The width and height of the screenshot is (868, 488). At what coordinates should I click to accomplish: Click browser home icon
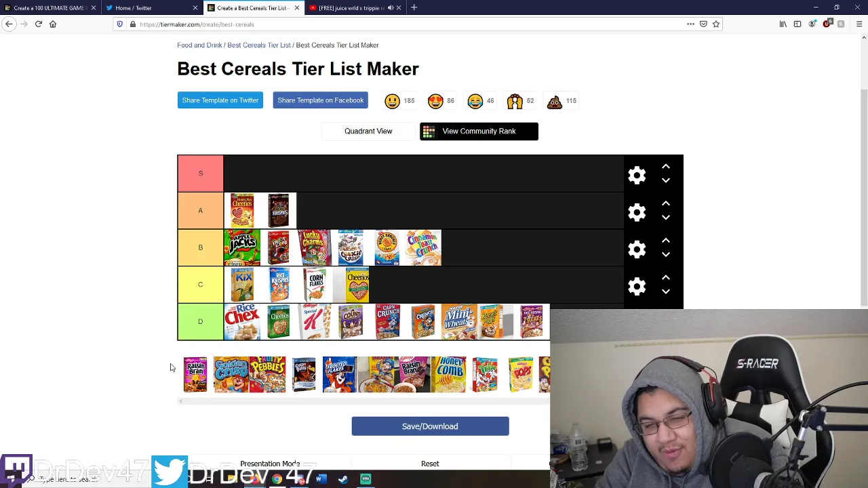(53, 24)
